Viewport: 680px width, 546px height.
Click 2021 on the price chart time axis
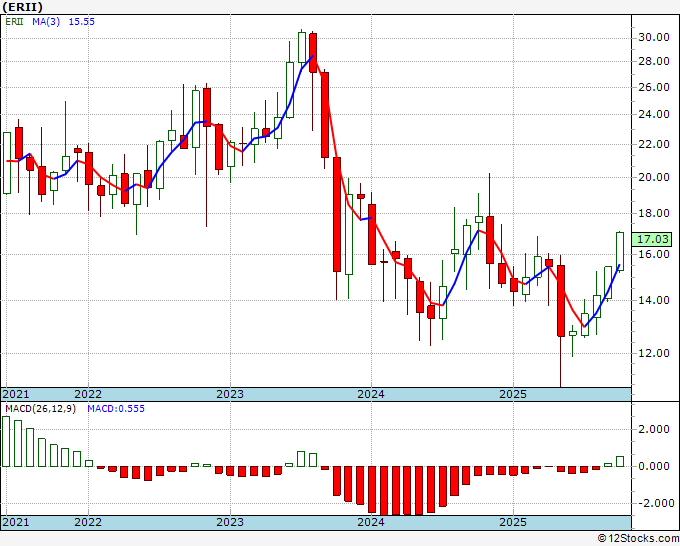[16, 394]
